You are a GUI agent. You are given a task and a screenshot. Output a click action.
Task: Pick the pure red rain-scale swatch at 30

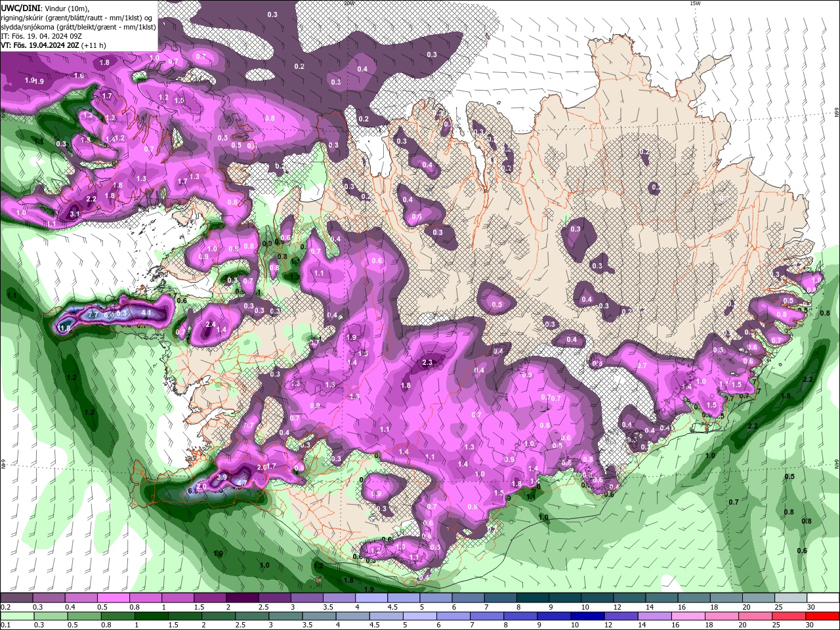(x=822, y=616)
